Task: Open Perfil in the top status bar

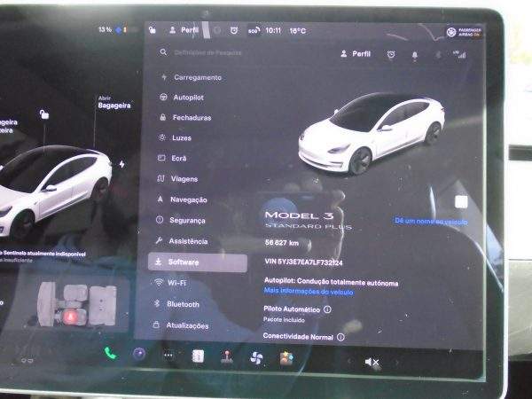Action: point(184,30)
